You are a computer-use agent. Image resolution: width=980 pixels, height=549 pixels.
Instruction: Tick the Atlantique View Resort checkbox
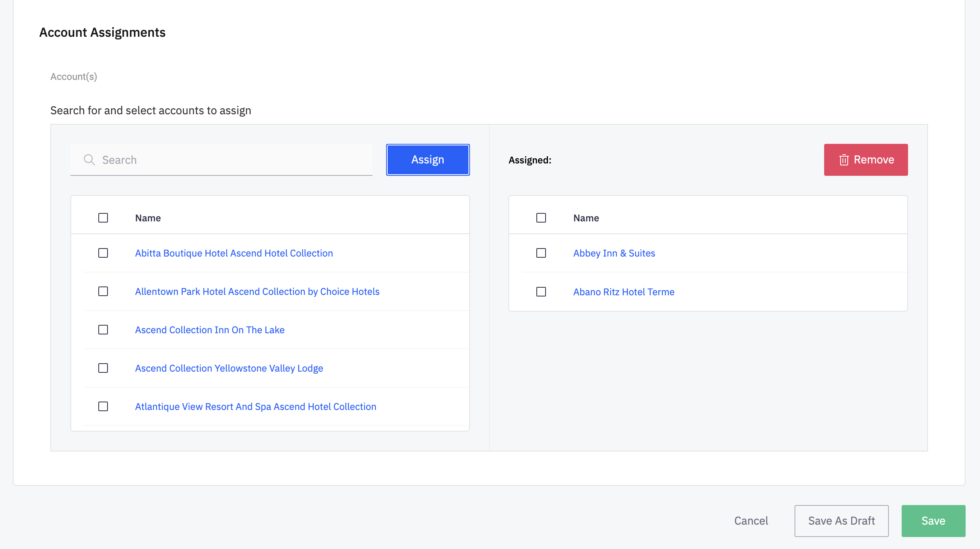click(103, 406)
